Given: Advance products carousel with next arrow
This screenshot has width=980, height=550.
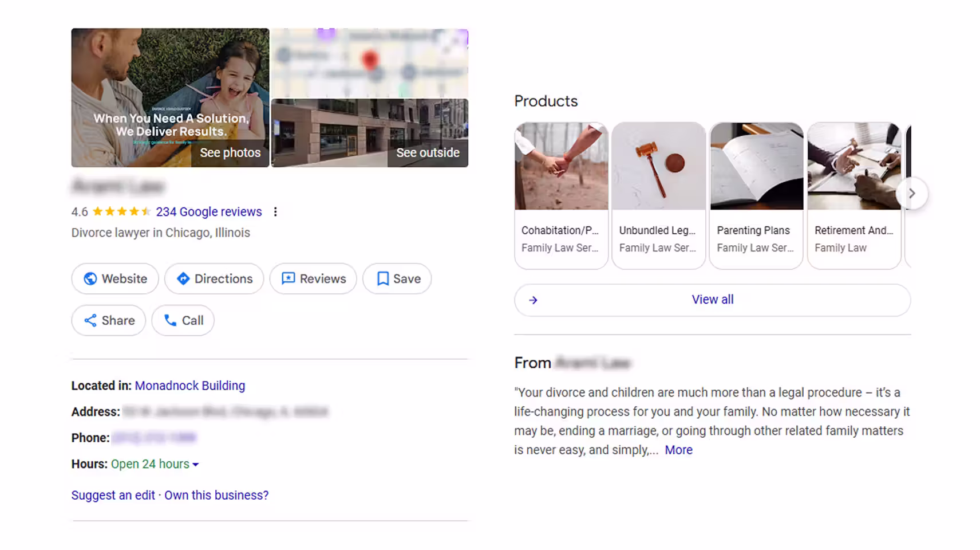Looking at the screenshot, I should [912, 194].
